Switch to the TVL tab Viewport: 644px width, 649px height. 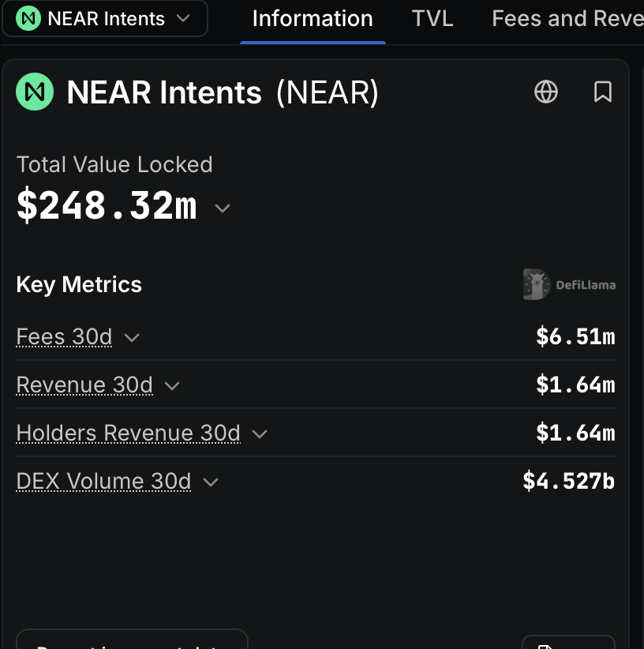pyautogui.click(x=432, y=19)
